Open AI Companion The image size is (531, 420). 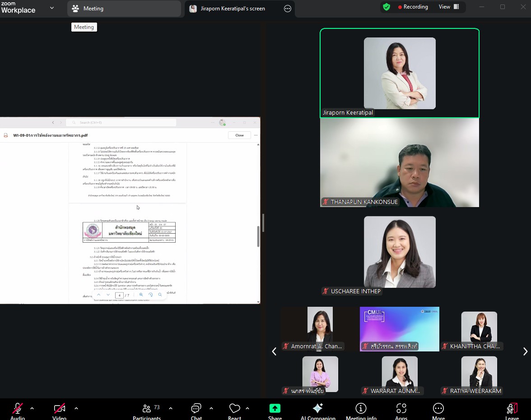click(x=318, y=411)
